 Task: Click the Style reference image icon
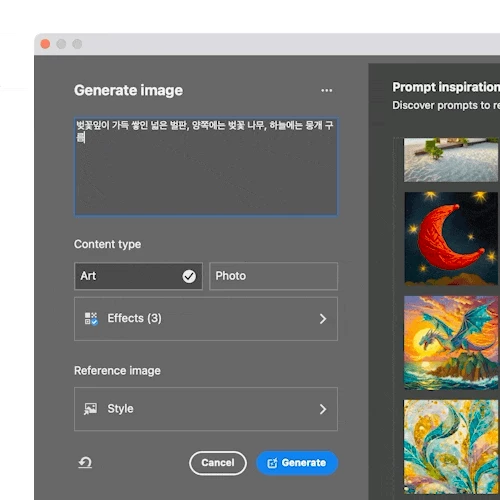point(90,409)
